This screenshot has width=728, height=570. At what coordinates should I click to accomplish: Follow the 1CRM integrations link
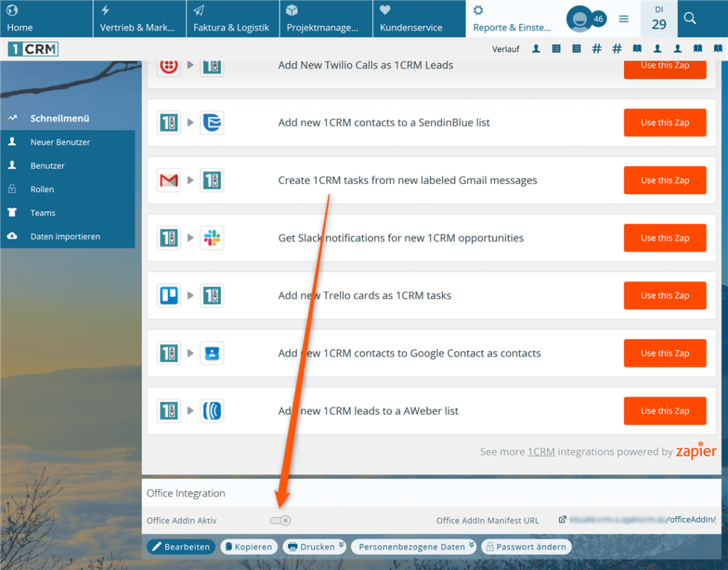click(541, 451)
